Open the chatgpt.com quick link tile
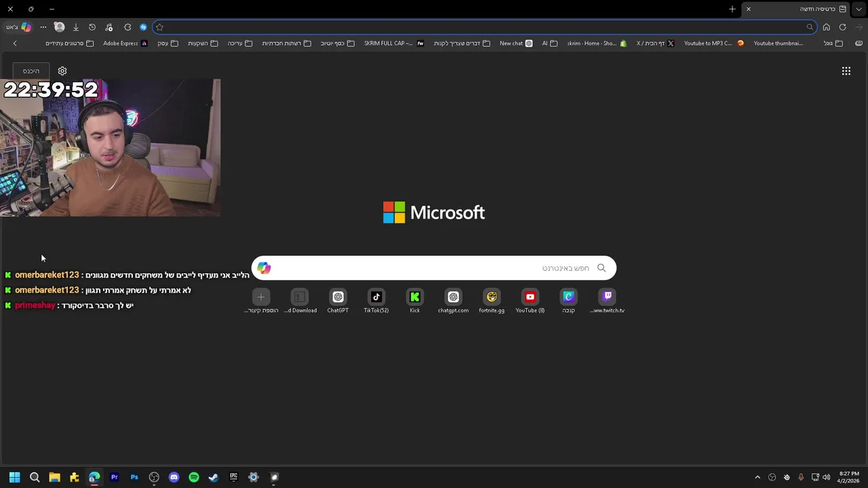868x488 pixels. coord(453,301)
